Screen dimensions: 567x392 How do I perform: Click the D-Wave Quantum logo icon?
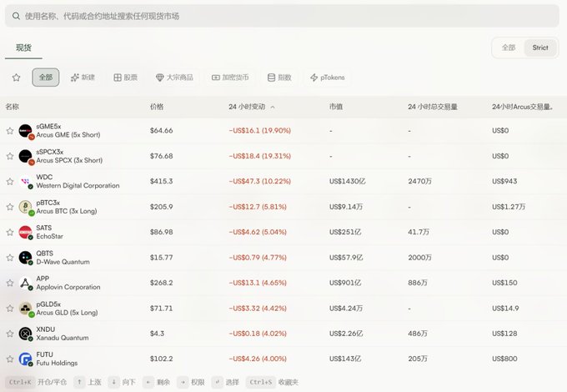click(26, 258)
